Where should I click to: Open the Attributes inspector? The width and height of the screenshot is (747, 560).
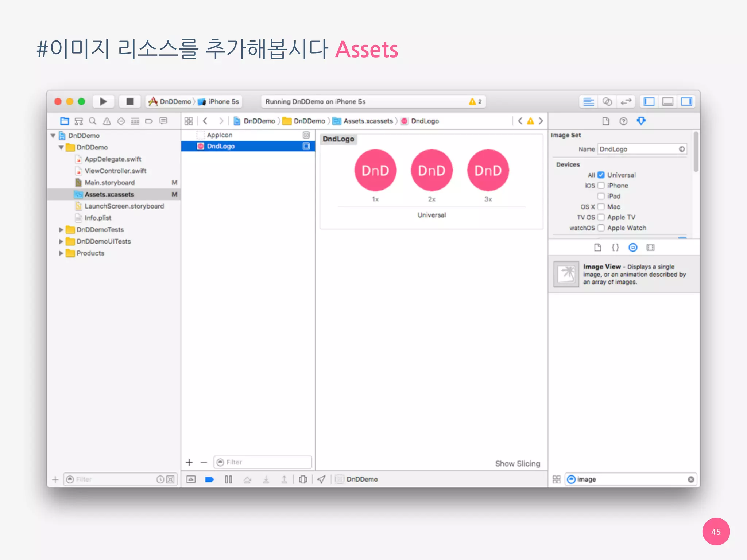click(x=641, y=121)
